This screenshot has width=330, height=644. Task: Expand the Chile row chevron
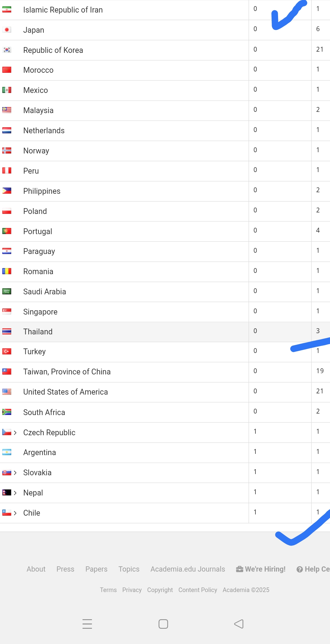15,513
